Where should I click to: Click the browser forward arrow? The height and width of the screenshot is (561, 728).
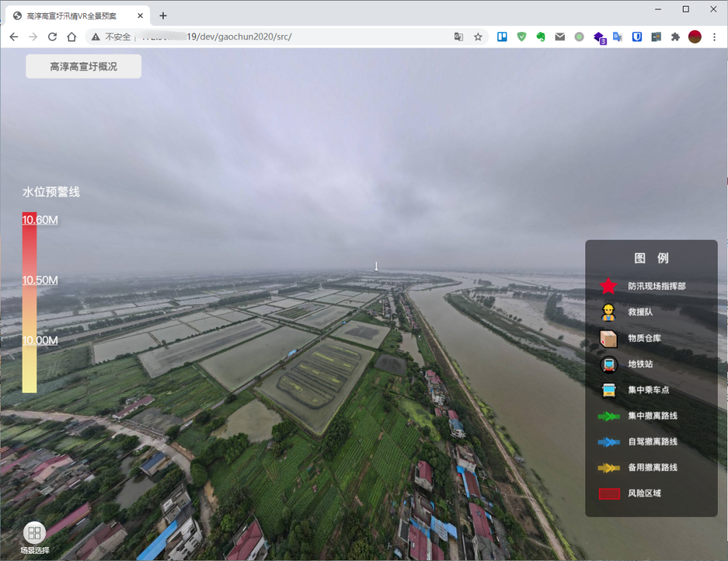[x=33, y=36]
